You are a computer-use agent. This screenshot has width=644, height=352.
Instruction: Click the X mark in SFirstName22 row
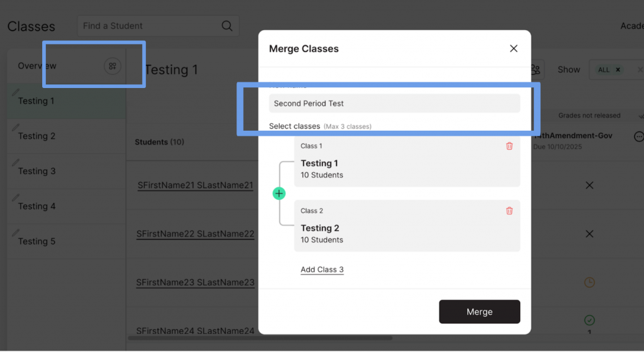coord(589,234)
